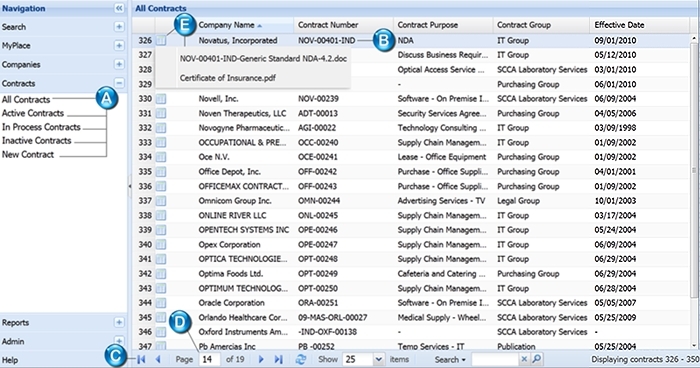Image resolution: width=700 pixels, height=368 pixels.
Task: Open the Search options dropdown in footer
Action: [450, 360]
